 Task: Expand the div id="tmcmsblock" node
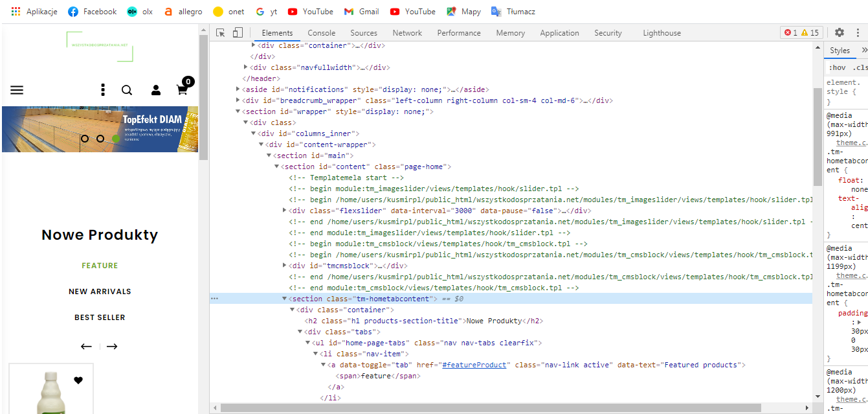point(285,266)
